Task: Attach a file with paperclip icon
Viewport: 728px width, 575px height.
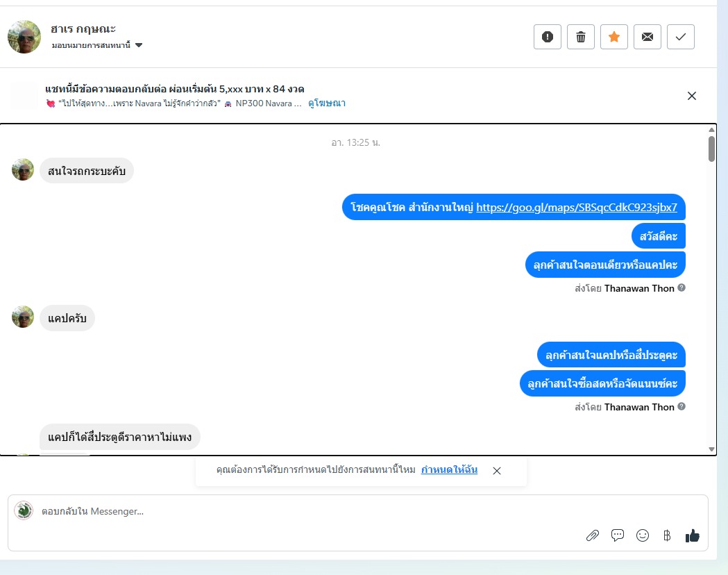Action: 593,535
